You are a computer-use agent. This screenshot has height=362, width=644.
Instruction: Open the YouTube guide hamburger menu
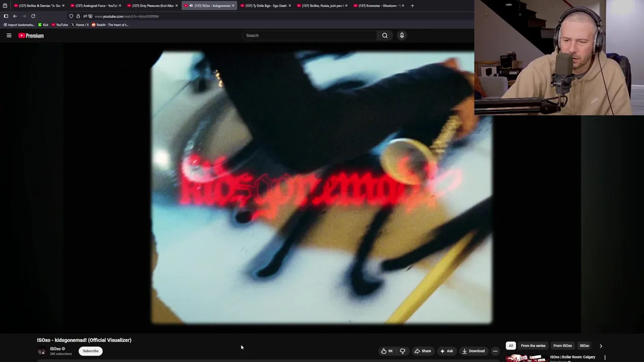coord(9,36)
